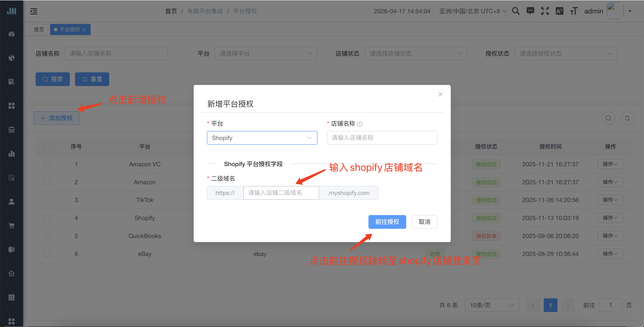
Task: Click the 搜索 button
Action: 52,79
